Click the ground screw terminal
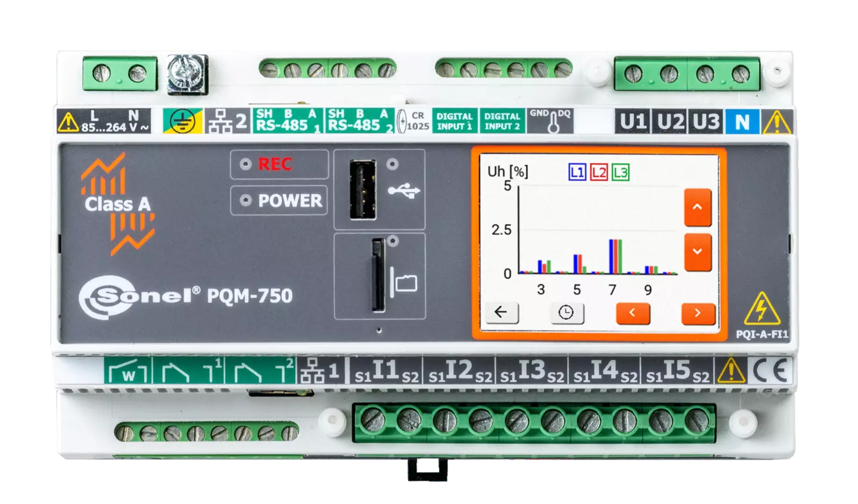Viewport: 858px width, 504px height. coord(187,74)
